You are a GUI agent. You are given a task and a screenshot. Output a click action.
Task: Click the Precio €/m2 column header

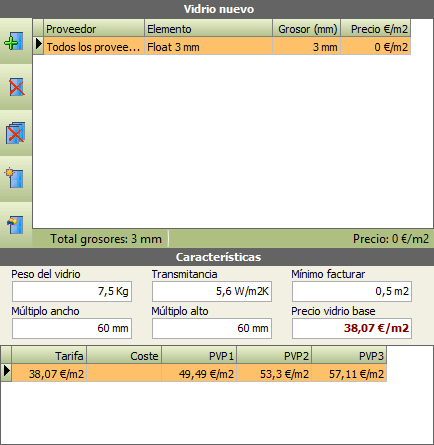376,28
